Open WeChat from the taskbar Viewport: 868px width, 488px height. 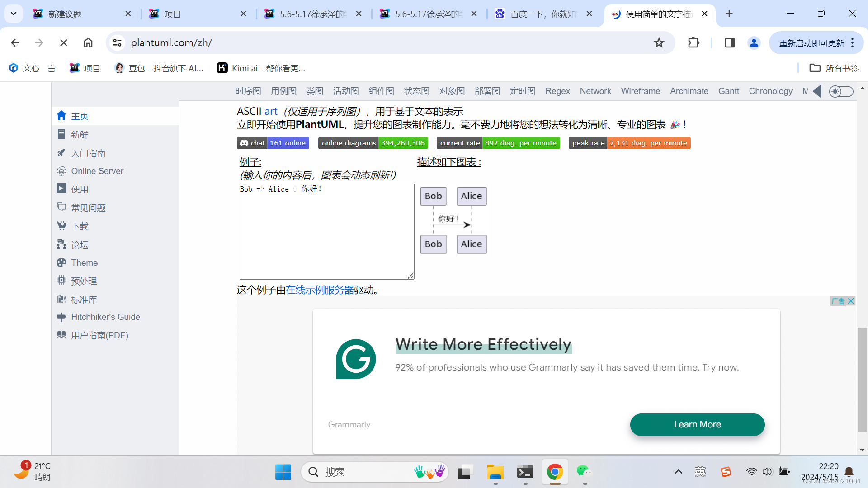coord(584,472)
